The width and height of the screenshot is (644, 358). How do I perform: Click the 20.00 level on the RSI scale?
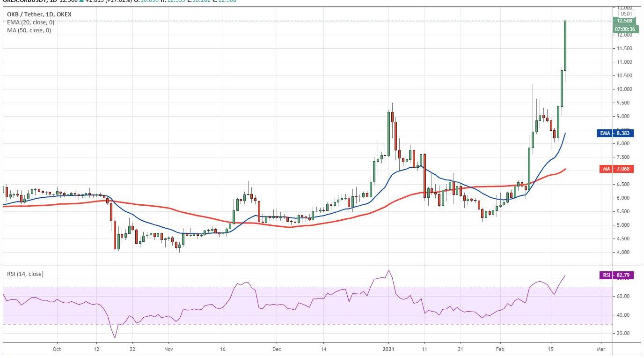click(x=622, y=334)
